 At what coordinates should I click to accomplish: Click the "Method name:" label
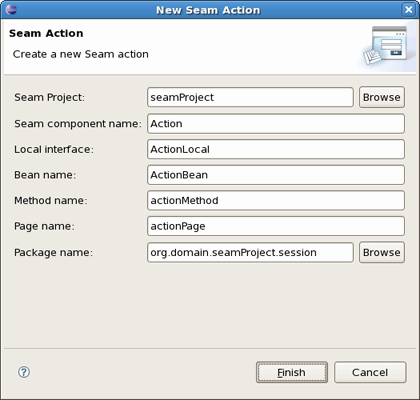51,200
